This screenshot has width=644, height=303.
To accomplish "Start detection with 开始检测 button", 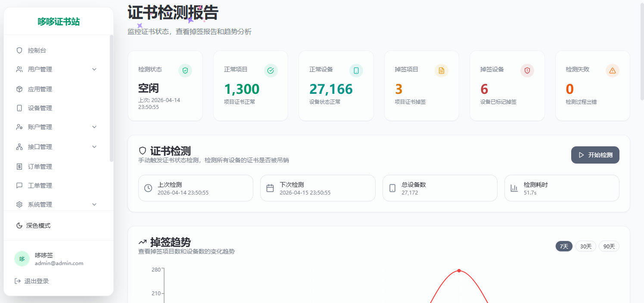I will [595, 155].
